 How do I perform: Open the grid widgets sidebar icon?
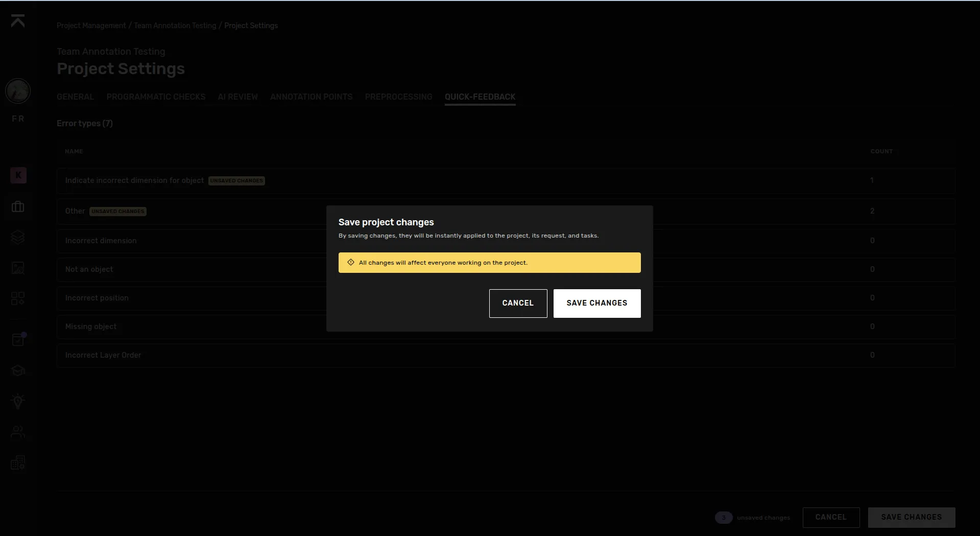18,298
